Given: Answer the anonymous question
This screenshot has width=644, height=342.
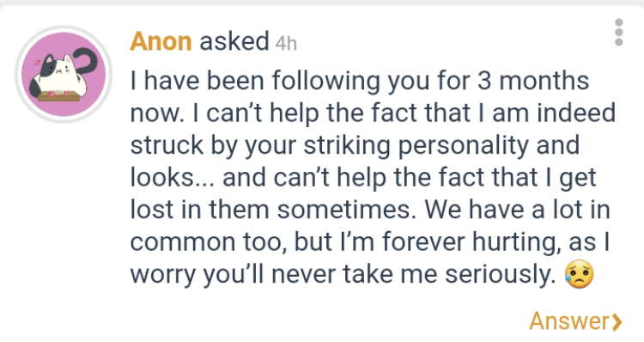Looking at the screenshot, I should coord(575,321).
